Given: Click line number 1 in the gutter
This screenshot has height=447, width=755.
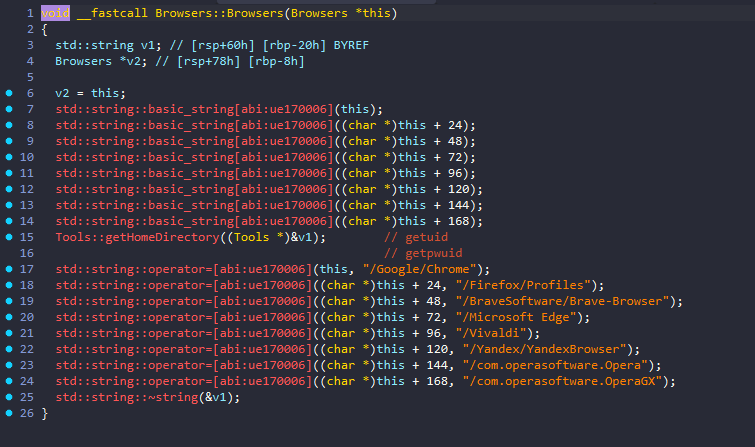Looking at the screenshot, I should point(29,13).
